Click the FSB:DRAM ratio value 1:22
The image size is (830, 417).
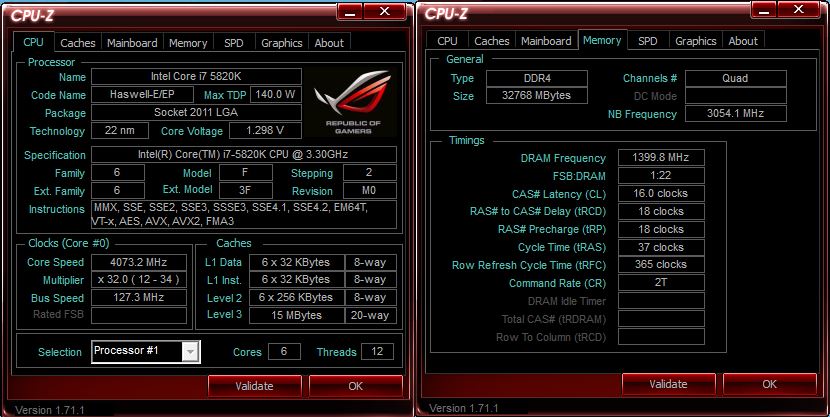click(x=661, y=175)
